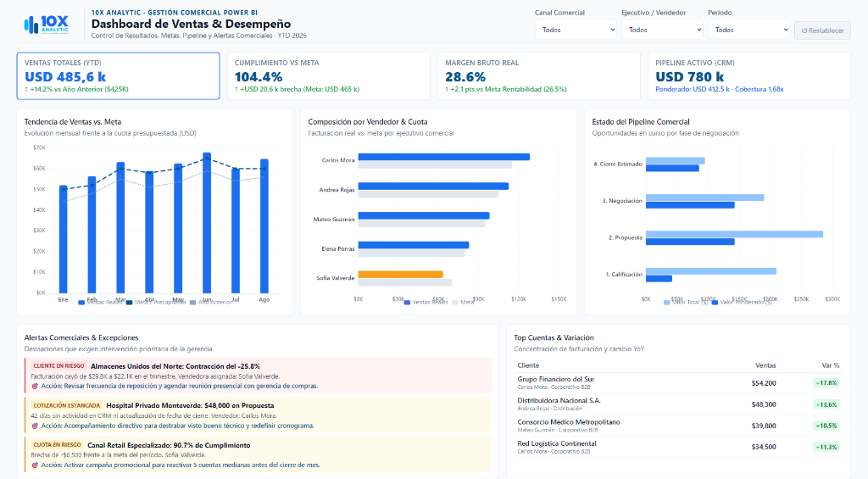Click the Mar bar in sales trend

click(x=120, y=227)
